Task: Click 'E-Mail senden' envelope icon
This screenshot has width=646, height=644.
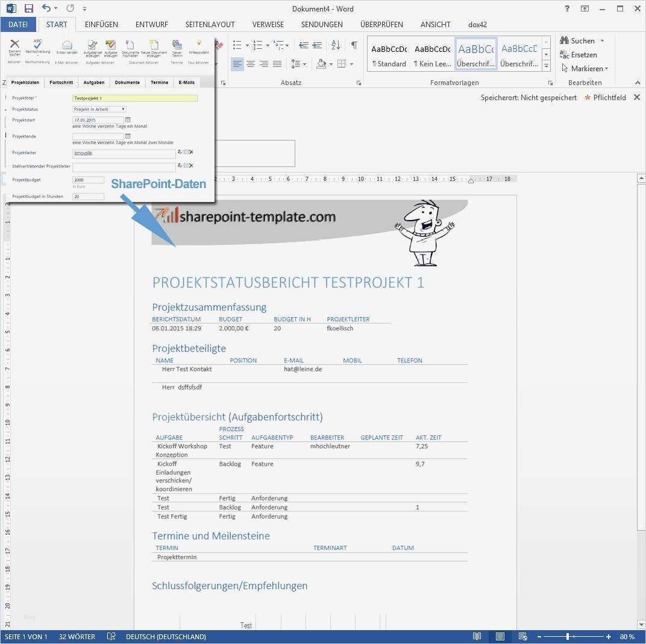Action: [67, 46]
